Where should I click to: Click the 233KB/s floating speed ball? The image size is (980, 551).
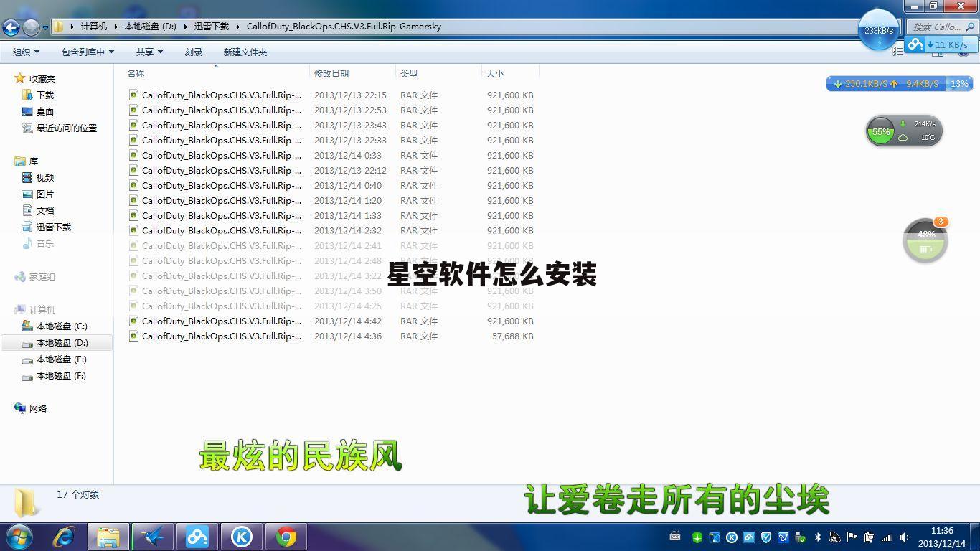[x=879, y=29]
